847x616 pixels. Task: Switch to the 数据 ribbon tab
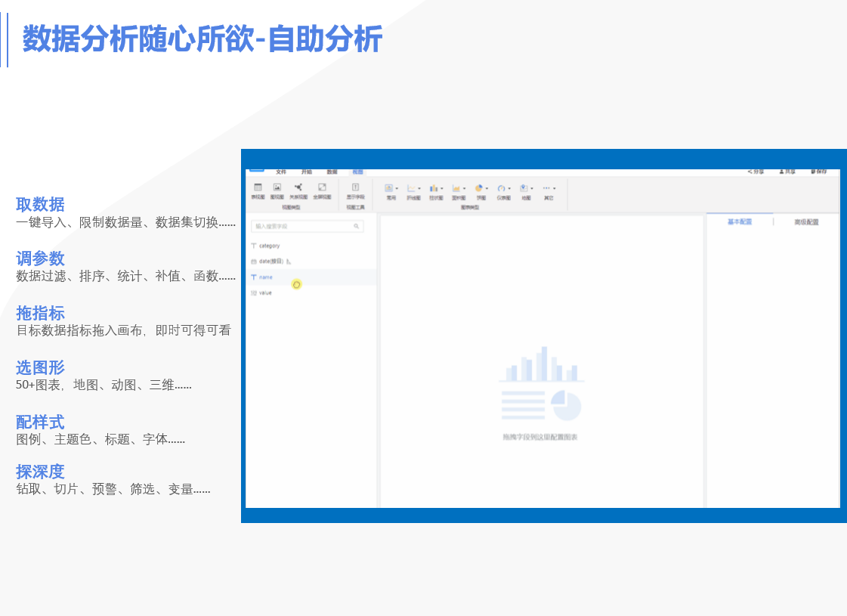332,172
